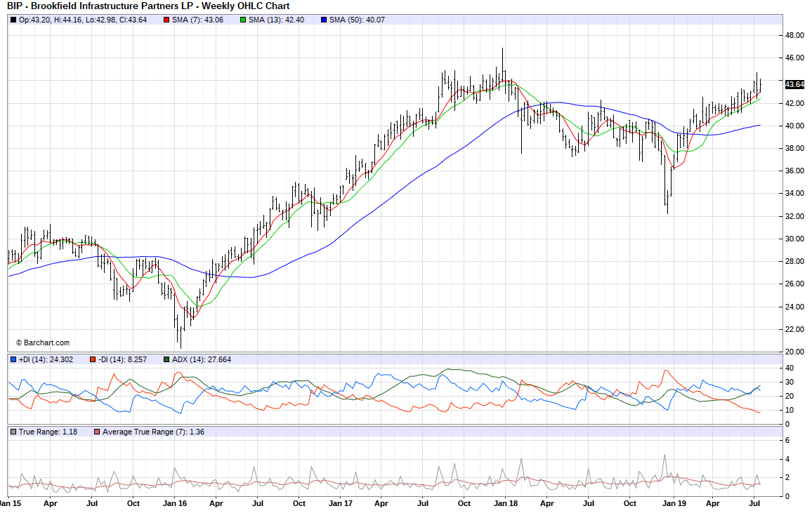Click the 40.00 price axis label

(795, 126)
